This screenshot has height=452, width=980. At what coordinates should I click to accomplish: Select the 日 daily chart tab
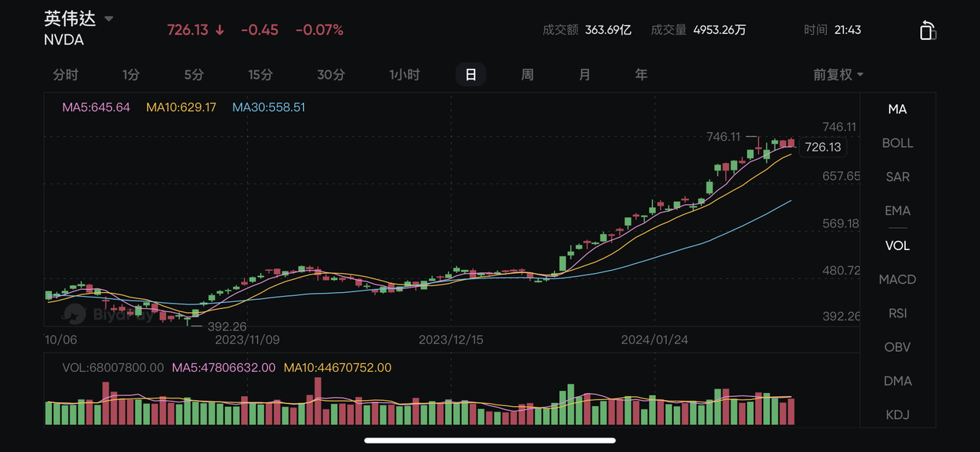[471, 74]
